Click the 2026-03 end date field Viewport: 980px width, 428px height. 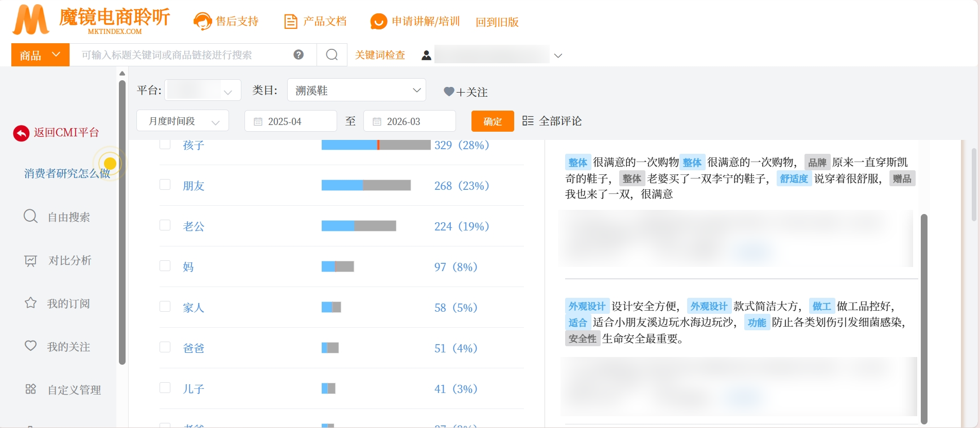[410, 121]
